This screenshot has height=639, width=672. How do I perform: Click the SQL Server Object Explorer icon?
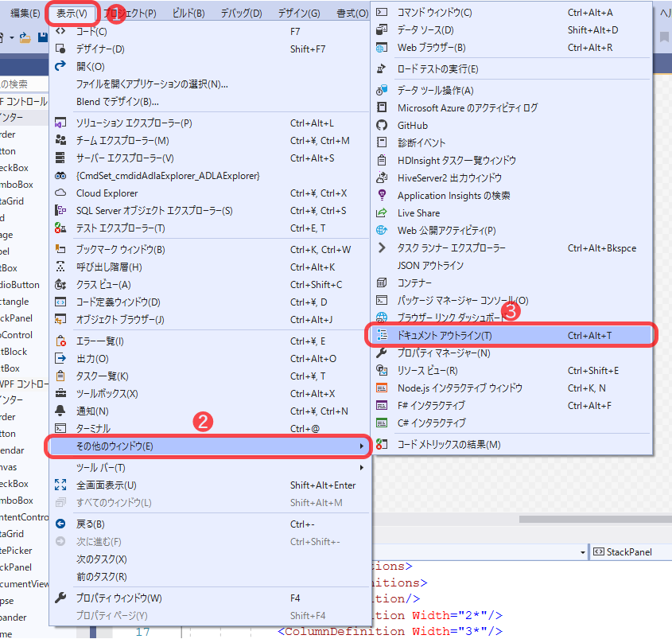coord(60,210)
